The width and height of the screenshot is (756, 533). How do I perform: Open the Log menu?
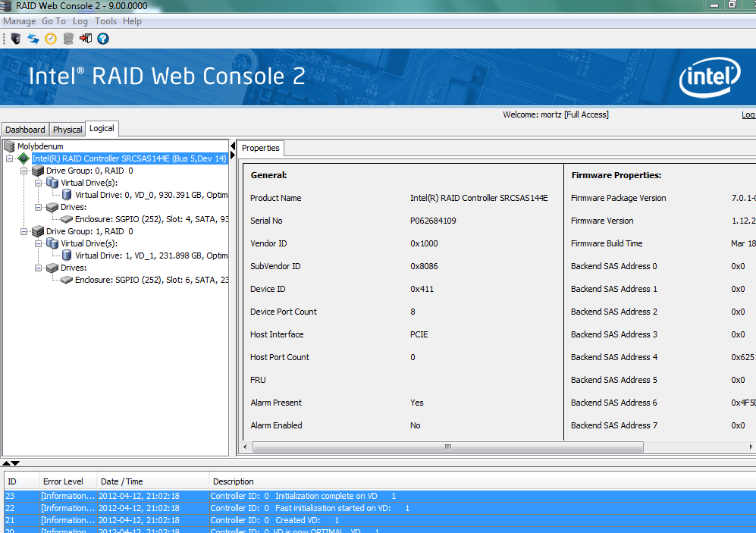click(80, 21)
